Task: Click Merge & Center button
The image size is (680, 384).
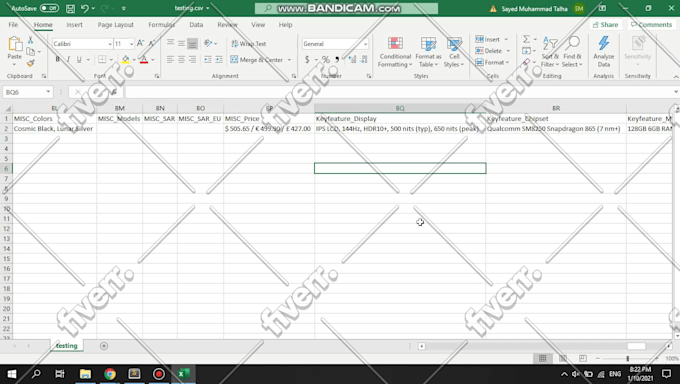Action: [x=257, y=59]
